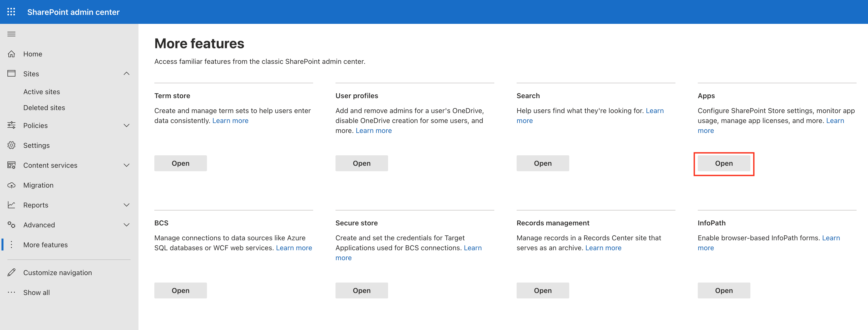Follow Learn more link for Records management
868x330 pixels.
click(603, 248)
